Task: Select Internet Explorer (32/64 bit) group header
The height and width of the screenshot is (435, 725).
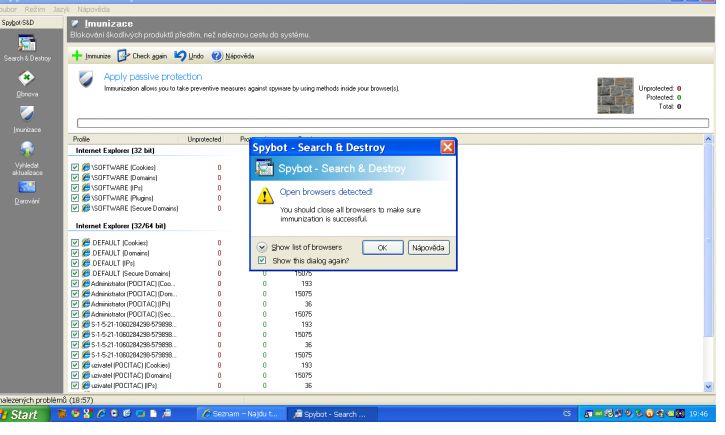Action: pyautogui.click(x=121, y=226)
